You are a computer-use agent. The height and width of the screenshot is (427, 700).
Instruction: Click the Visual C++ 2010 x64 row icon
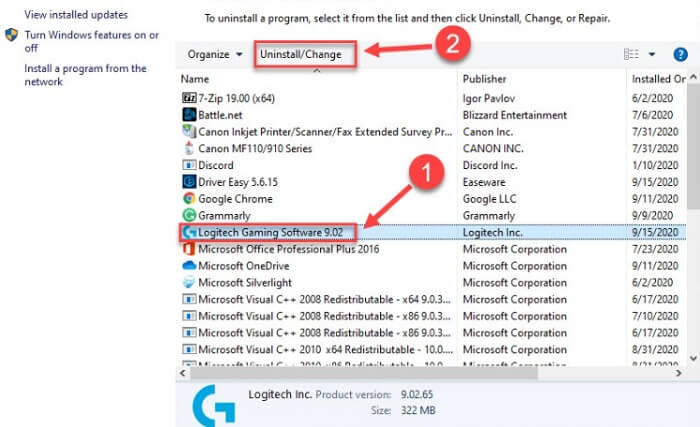tap(189, 349)
